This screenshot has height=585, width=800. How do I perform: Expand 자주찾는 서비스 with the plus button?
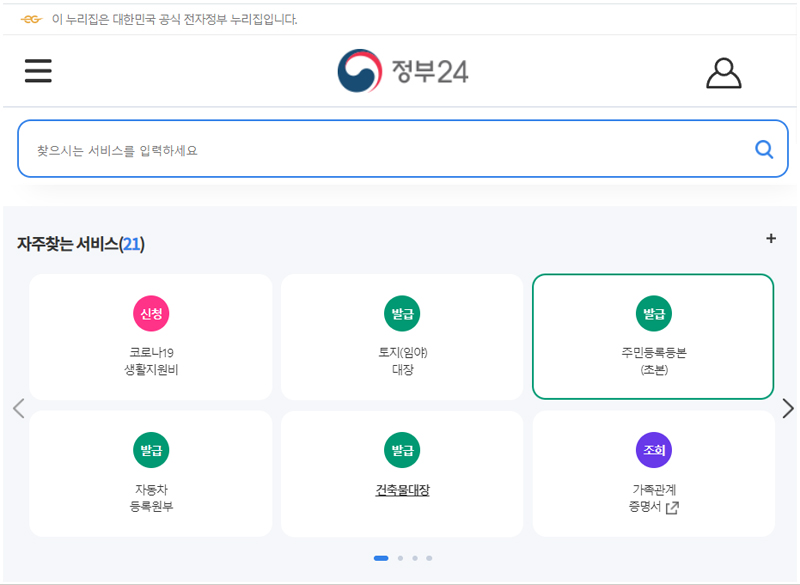tap(771, 239)
